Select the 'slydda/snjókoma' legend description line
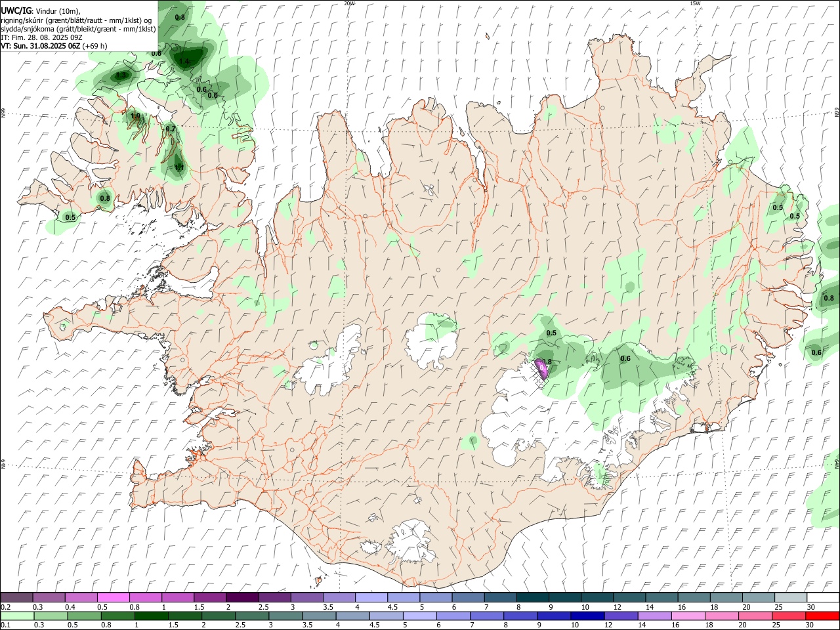Image resolution: width=840 pixels, height=630 pixels. (x=78, y=29)
